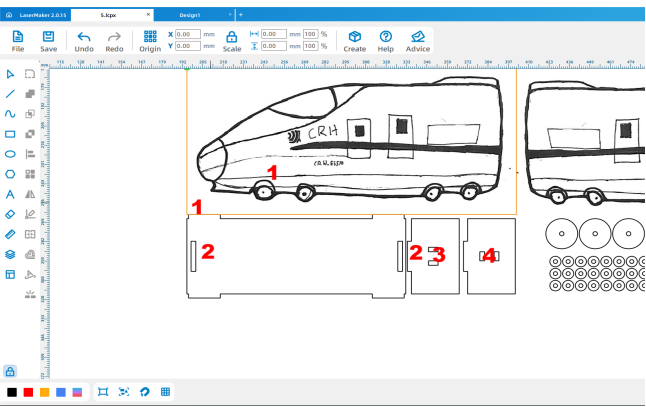Select the CRH train image on canvas
Image resolution: width=646 pixels, height=407 pixels.
tap(351, 141)
